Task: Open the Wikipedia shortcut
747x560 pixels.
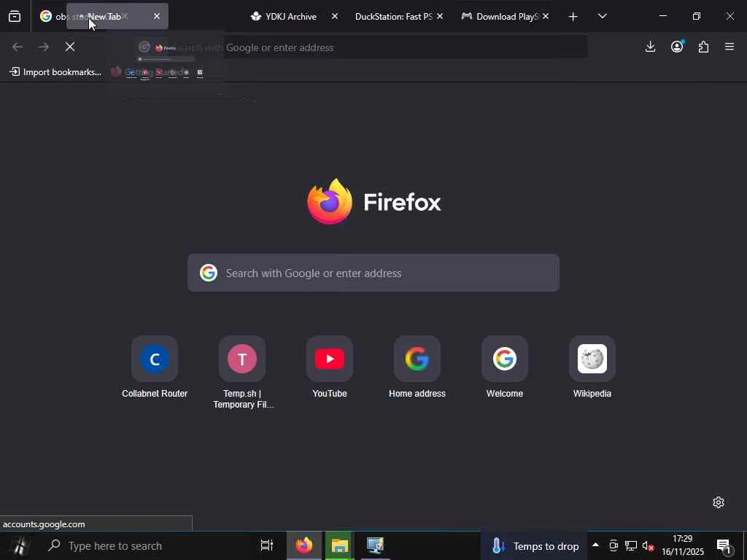Action: [x=592, y=367]
